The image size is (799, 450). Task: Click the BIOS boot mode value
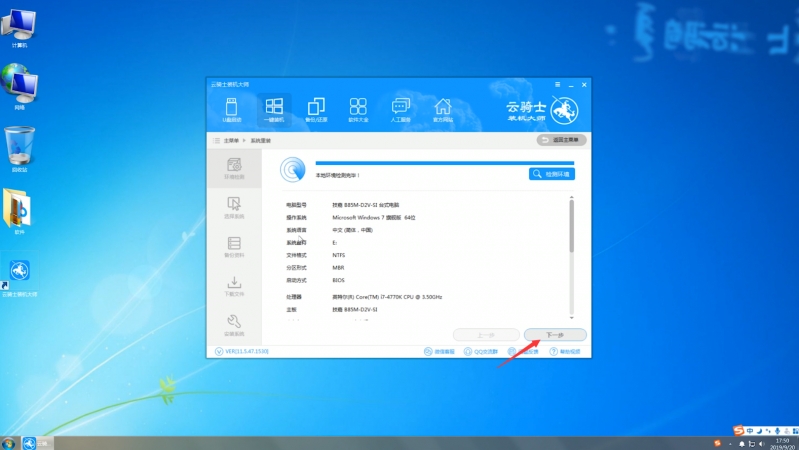click(x=338, y=280)
